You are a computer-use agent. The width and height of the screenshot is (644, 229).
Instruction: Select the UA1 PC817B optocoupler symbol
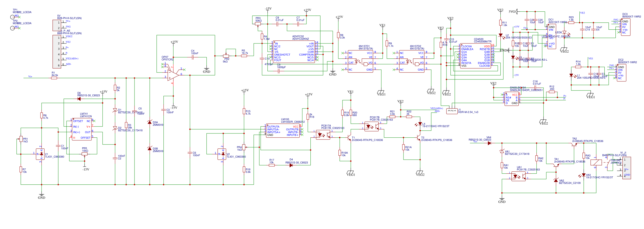[x=519, y=176]
